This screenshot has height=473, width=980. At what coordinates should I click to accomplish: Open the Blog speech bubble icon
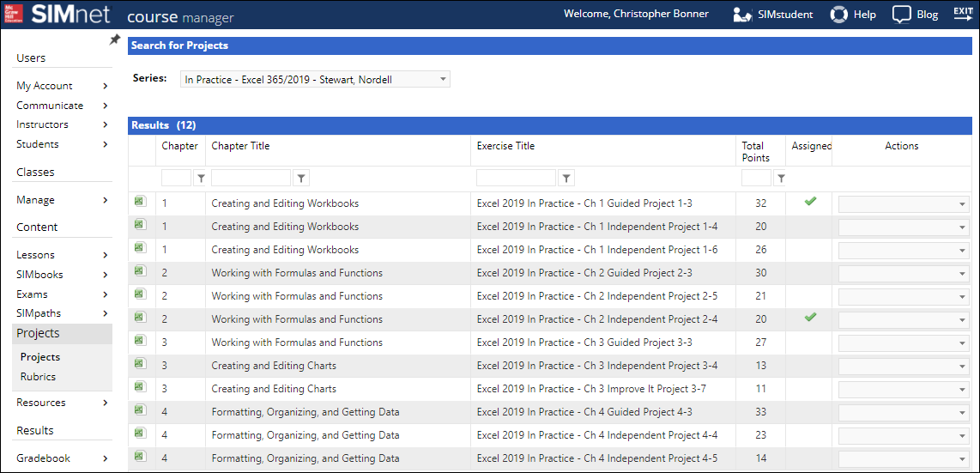[901, 15]
